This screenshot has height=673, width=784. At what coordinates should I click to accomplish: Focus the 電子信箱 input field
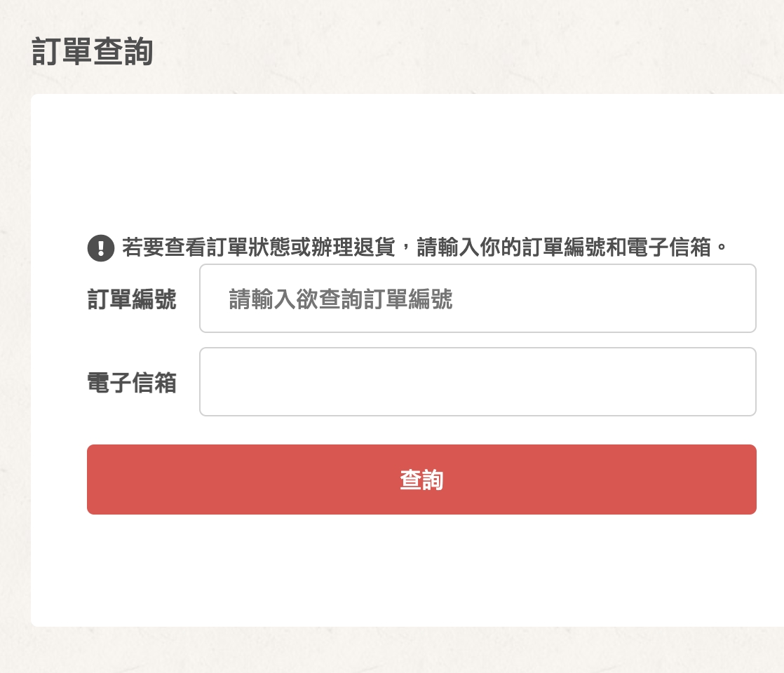tap(478, 381)
